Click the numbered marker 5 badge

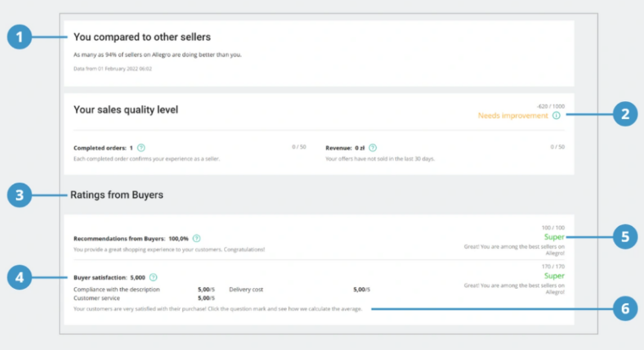624,237
